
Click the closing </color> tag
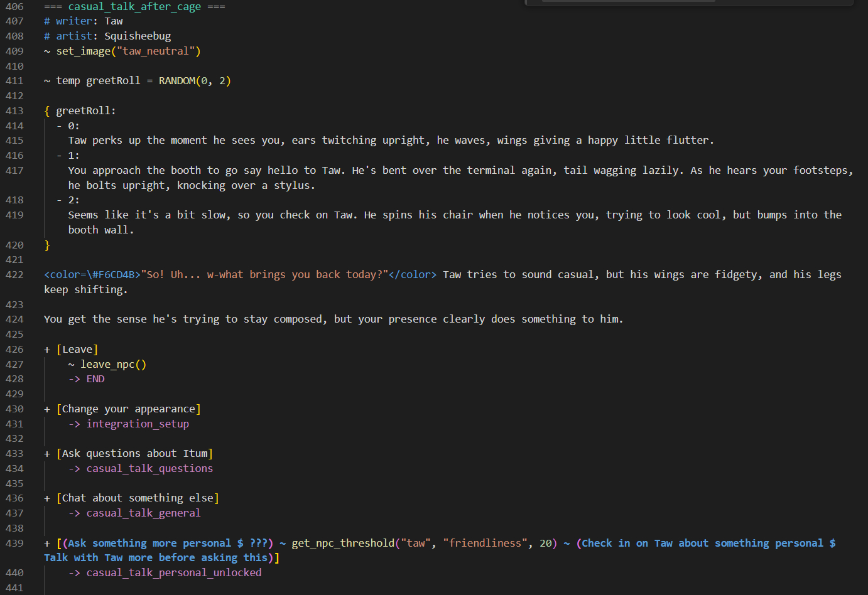(x=412, y=275)
